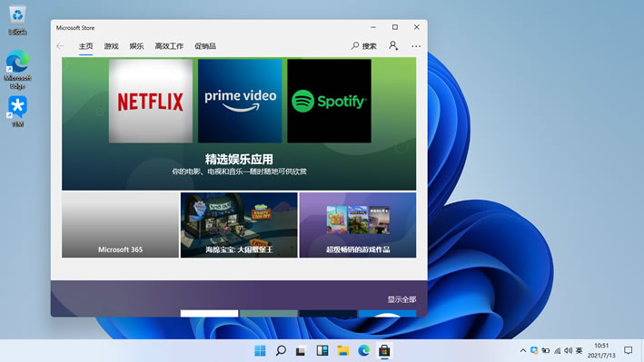
Task: Open the user account icon
Action: pyautogui.click(x=393, y=45)
